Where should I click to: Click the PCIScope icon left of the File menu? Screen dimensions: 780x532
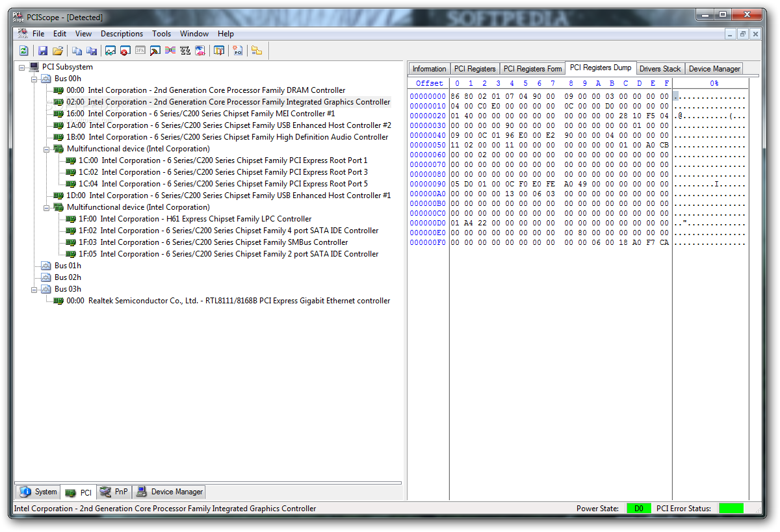[x=23, y=34]
